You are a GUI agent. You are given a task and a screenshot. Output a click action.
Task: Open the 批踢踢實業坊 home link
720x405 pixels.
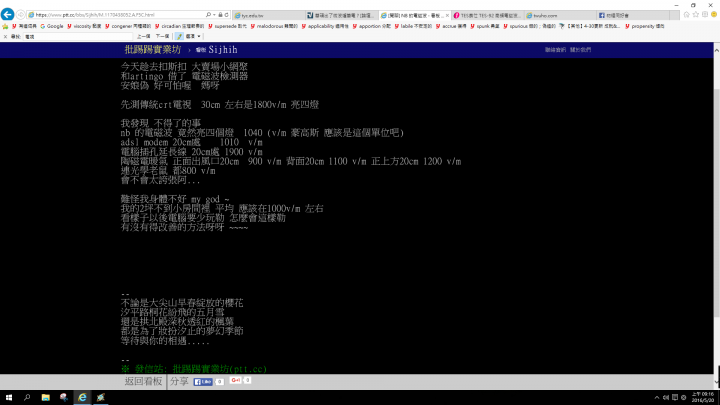(x=153, y=50)
